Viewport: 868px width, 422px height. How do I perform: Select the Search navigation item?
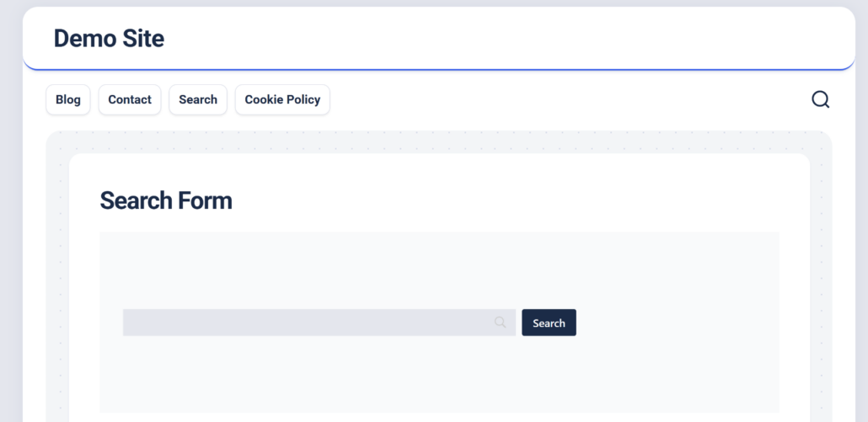(x=198, y=99)
